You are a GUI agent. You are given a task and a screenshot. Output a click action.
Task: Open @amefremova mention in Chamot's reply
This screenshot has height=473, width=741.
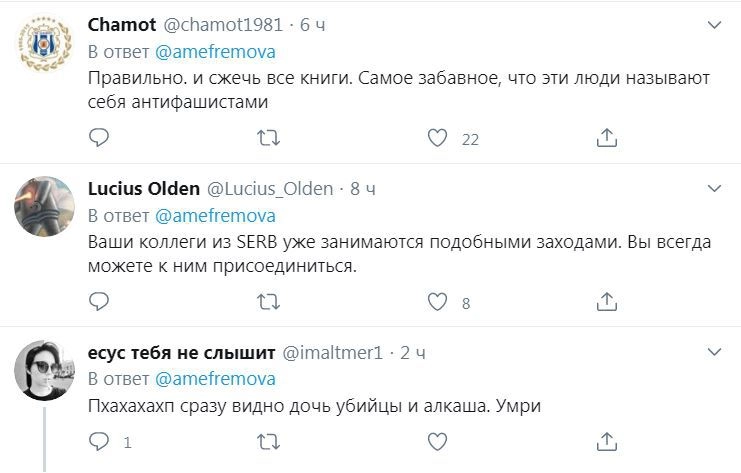point(215,51)
